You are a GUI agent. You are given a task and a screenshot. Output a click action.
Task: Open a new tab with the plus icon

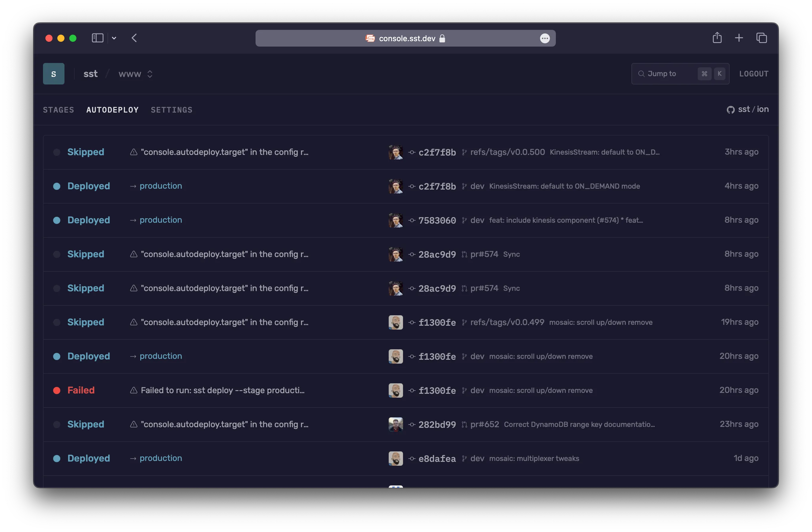[x=739, y=38]
